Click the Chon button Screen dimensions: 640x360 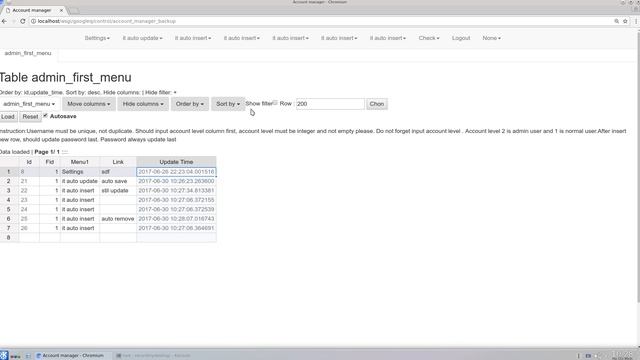click(x=376, y=104)
